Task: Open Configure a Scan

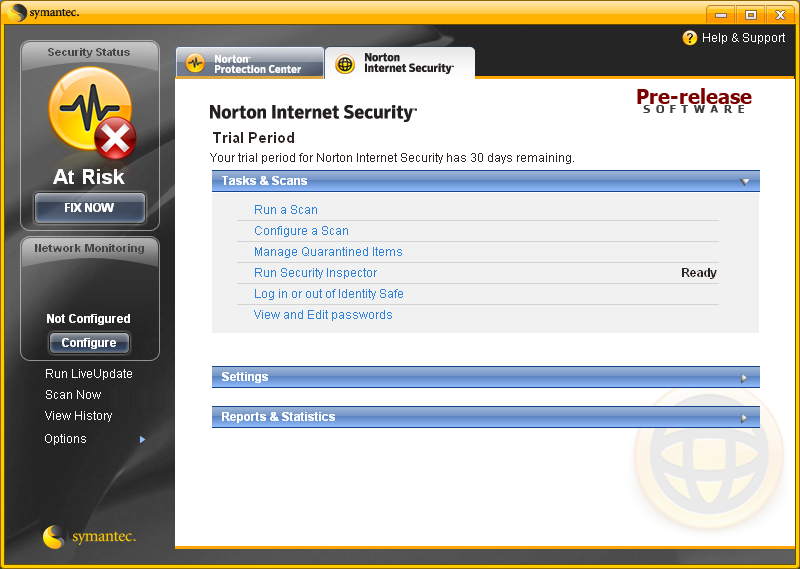Action: [302, 231]
